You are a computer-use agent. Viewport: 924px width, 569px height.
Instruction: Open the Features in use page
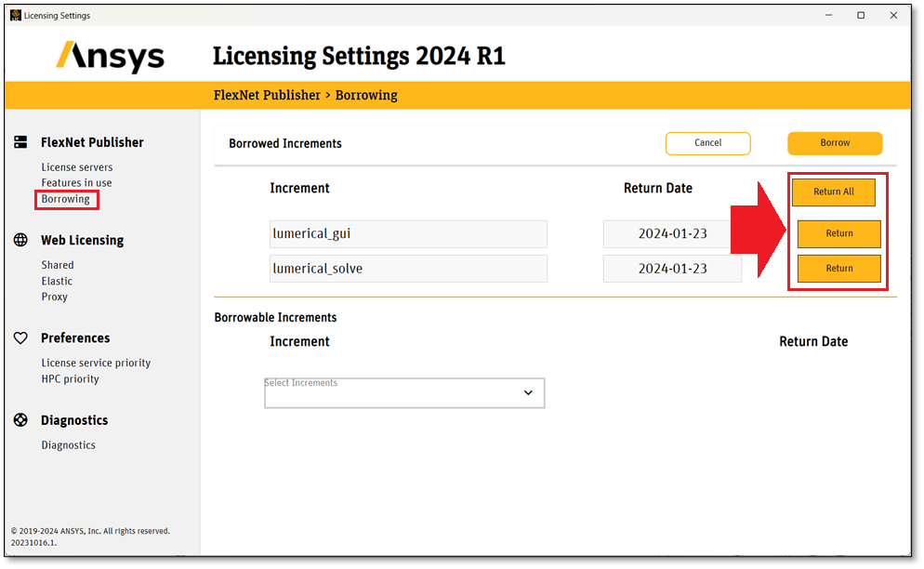(x=76, y=183)
